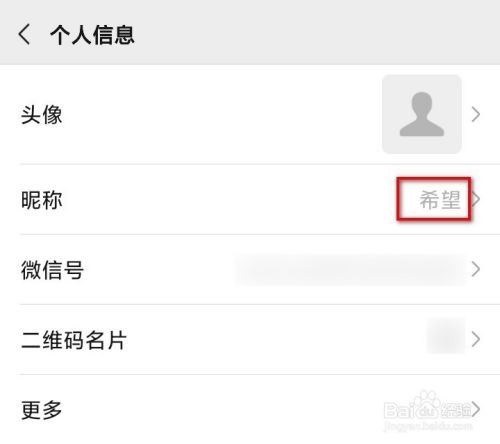Image resolution: width=500 pixels, height=444 pixels.
Task: Select the 头像 label
Action: (x=41, y=115)
